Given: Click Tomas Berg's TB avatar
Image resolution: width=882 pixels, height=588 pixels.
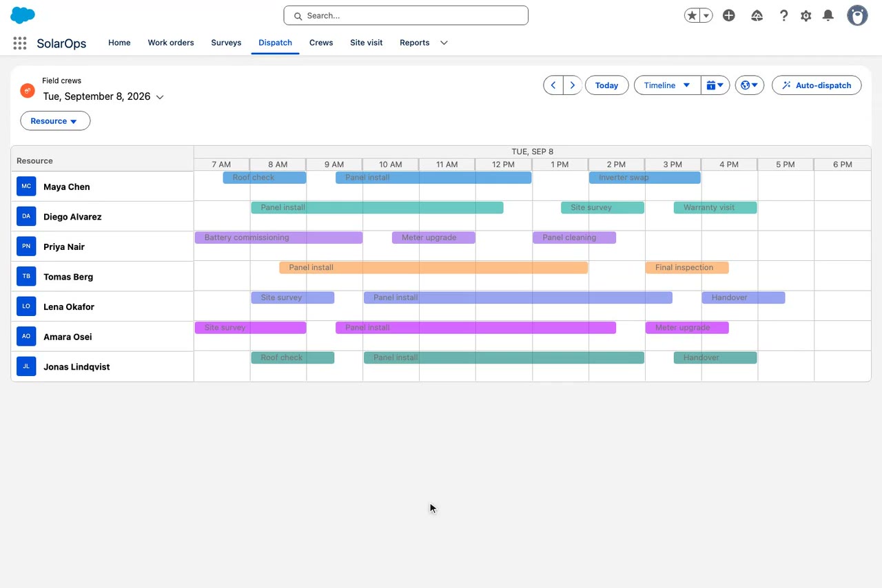Looking at the screenshot, I should point(26,276).
